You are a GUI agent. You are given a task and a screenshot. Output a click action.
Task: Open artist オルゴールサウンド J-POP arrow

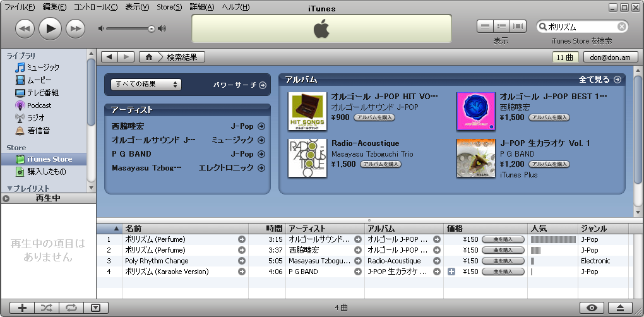[261, 140]
